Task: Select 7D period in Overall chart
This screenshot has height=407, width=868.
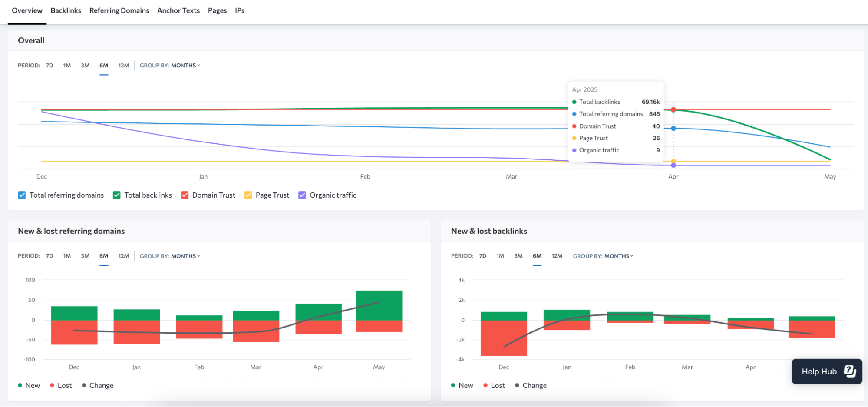Action: click(x=50, y=66)
